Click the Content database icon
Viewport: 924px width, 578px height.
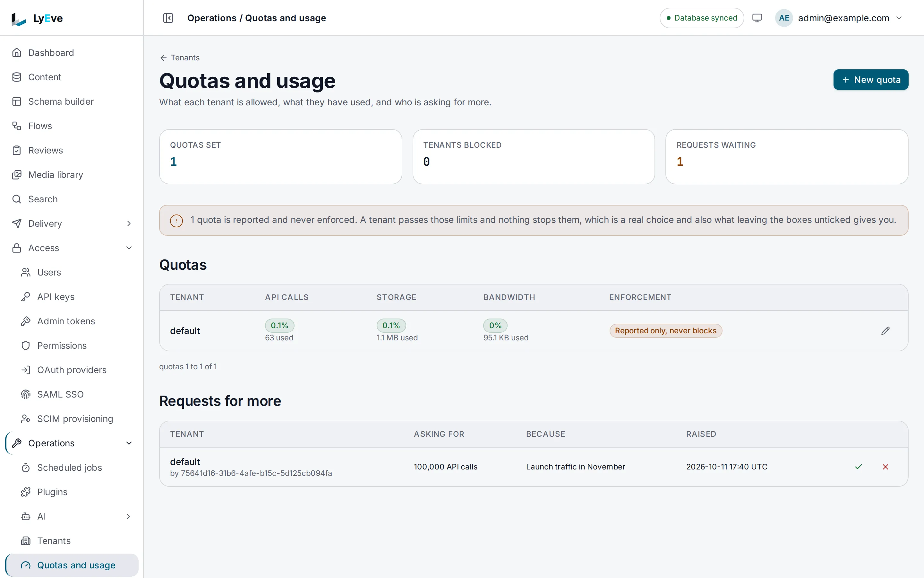tap(16, 77)
